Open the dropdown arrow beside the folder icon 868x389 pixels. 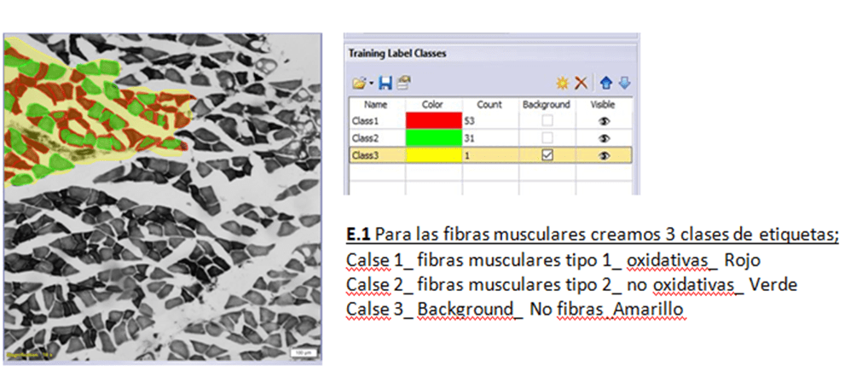click(369, 84)
